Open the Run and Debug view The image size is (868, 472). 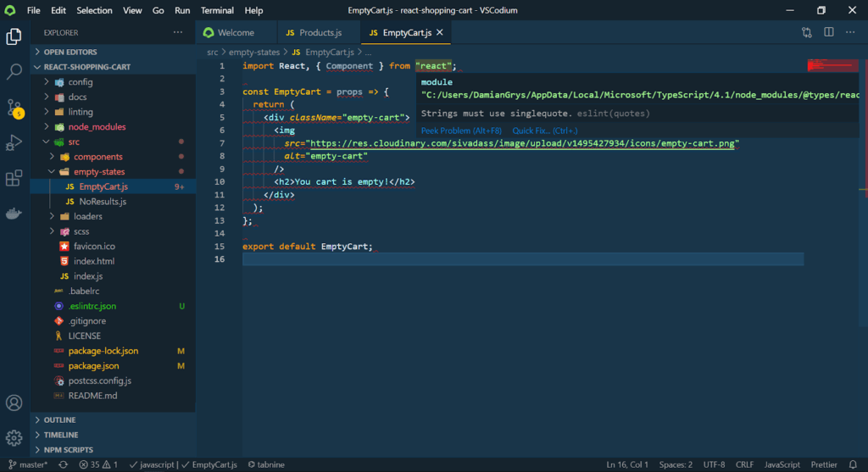[14, 142]
